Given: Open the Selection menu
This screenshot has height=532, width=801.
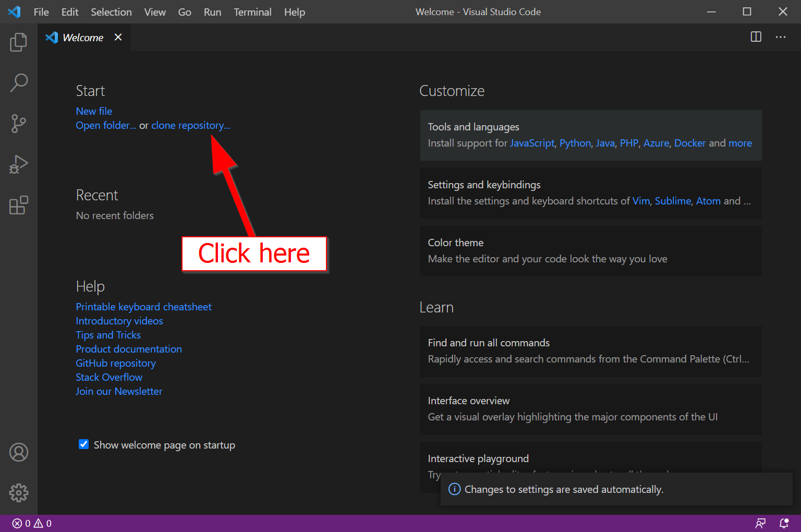Looking at the screenshot, I should [111, 12].
